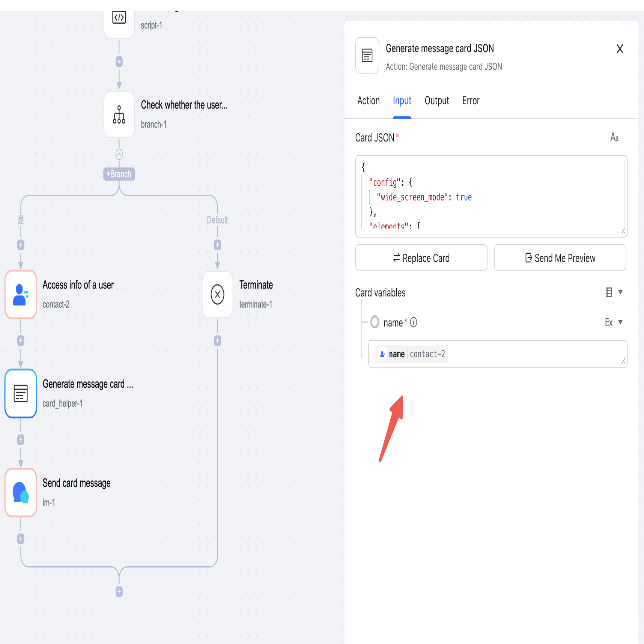Open the Card variables view dropdown
The height and width of the screenshot is (644, 644).
(x=614, y=292)
